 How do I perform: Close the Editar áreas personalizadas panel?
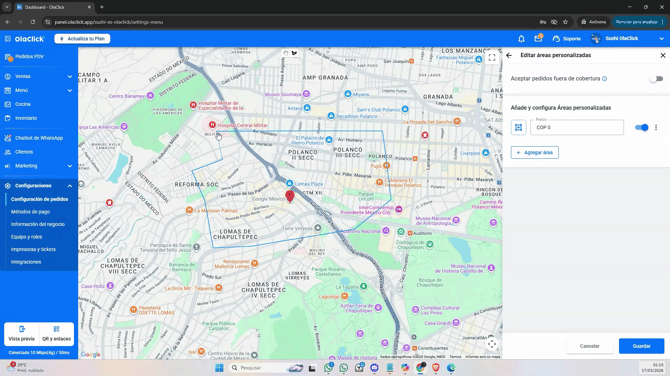click(x=663, y=55)
